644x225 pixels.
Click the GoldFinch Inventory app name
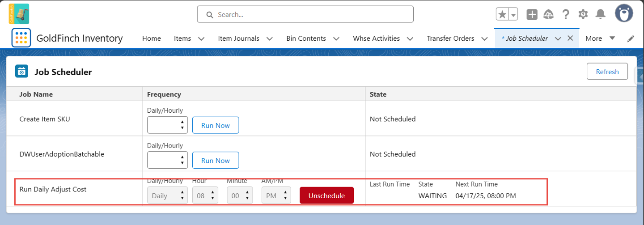80,38
